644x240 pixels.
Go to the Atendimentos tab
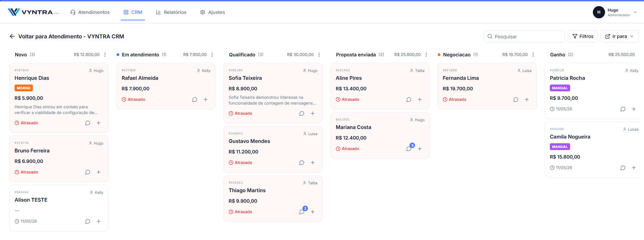tap(90, 12)
